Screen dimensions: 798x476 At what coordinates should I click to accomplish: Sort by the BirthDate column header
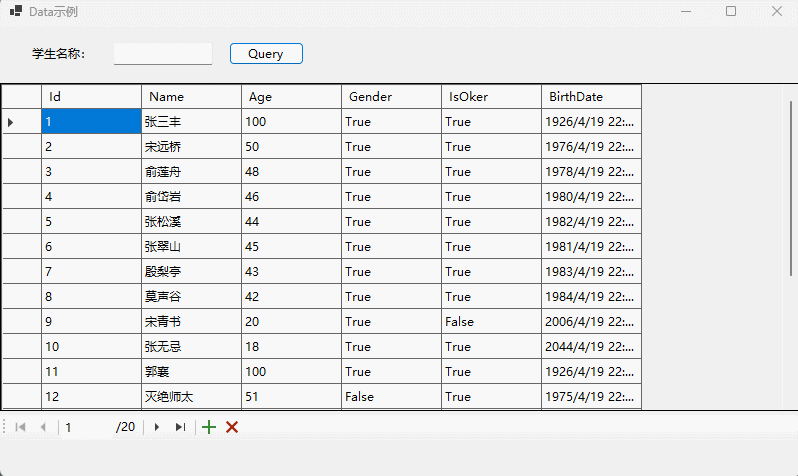click(591, 97)
